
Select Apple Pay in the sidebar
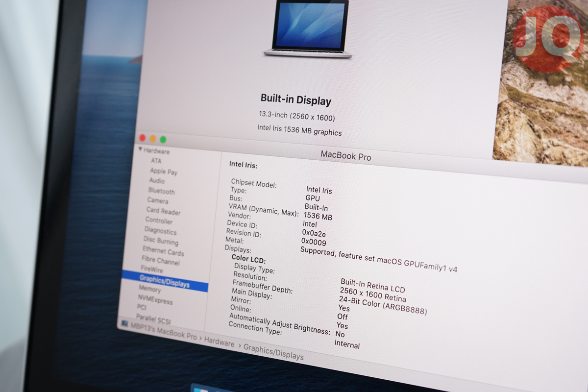pyautogui.click(x=164, y=171)
